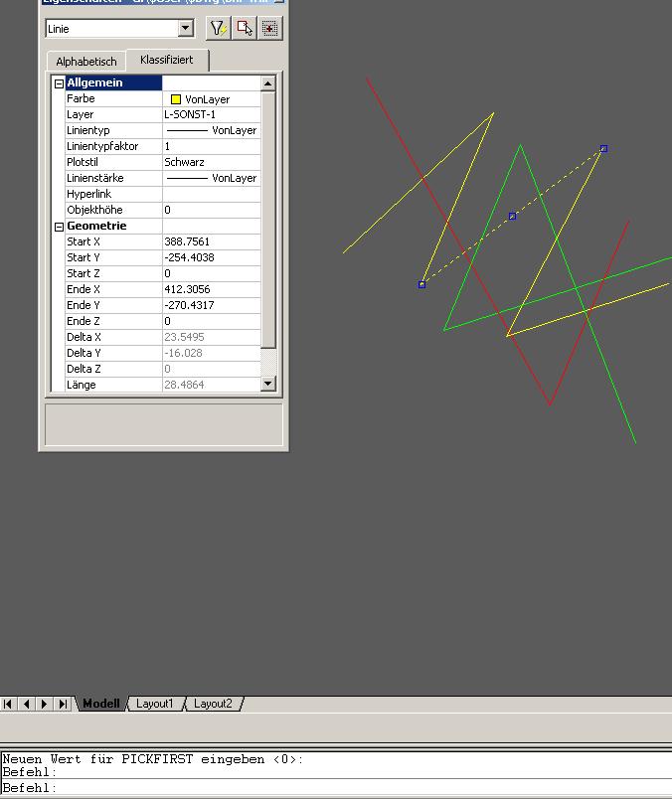Click the empty Hyperlink value field
Screen dimensions: 672x799
pyautogui.click(x=211, y=194)
